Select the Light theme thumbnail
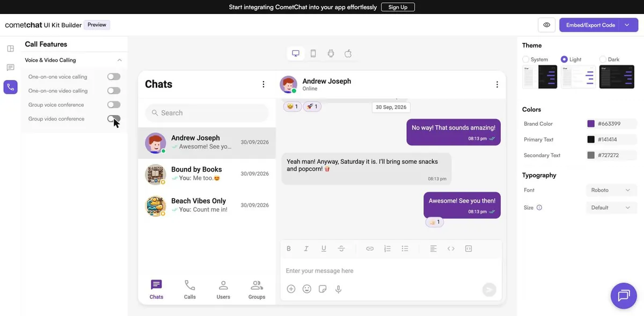 (x=579, y=77)
